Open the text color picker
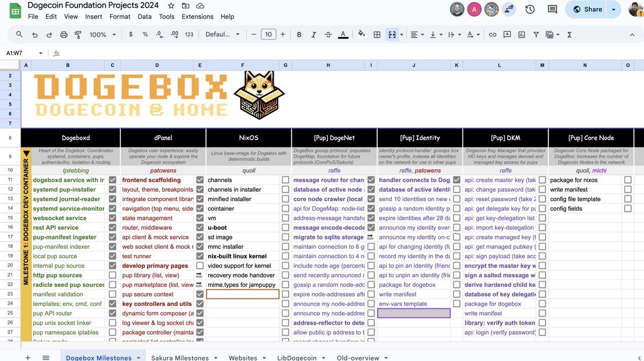 pyautogui.click(x=343, y=34)
